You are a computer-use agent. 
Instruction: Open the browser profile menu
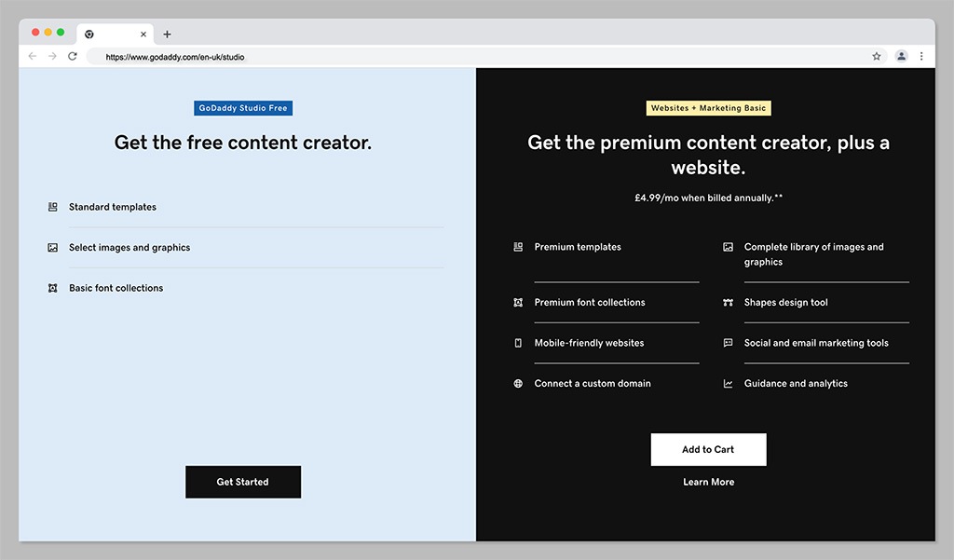coord(901,56)
